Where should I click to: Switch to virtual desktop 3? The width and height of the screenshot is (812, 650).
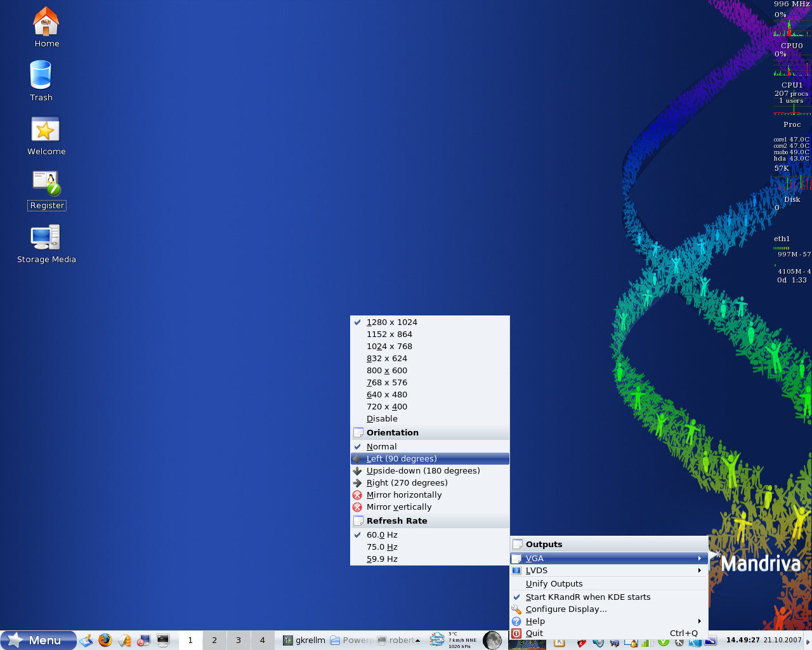coord(239,640)
